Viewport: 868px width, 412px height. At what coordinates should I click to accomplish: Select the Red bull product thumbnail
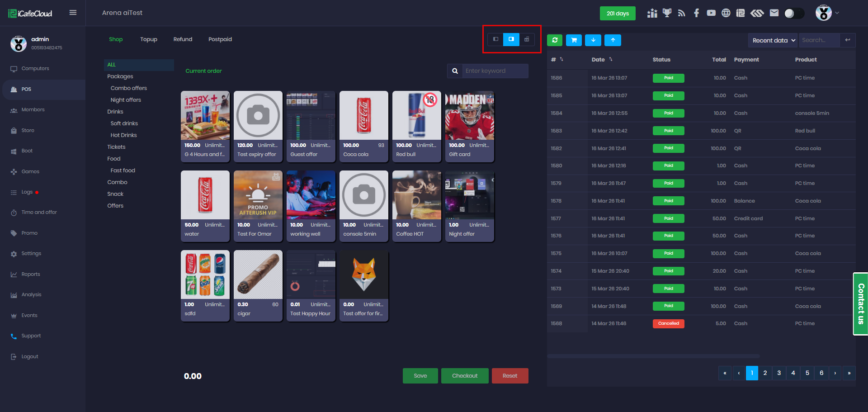416,116
